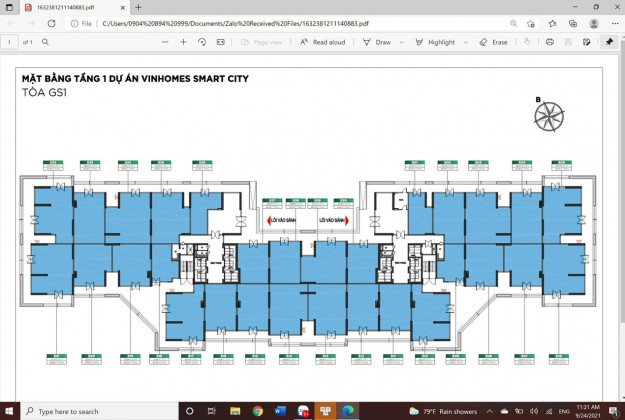Refresh the current page
The height and width of the screenshot is (420, 625).
51,24
